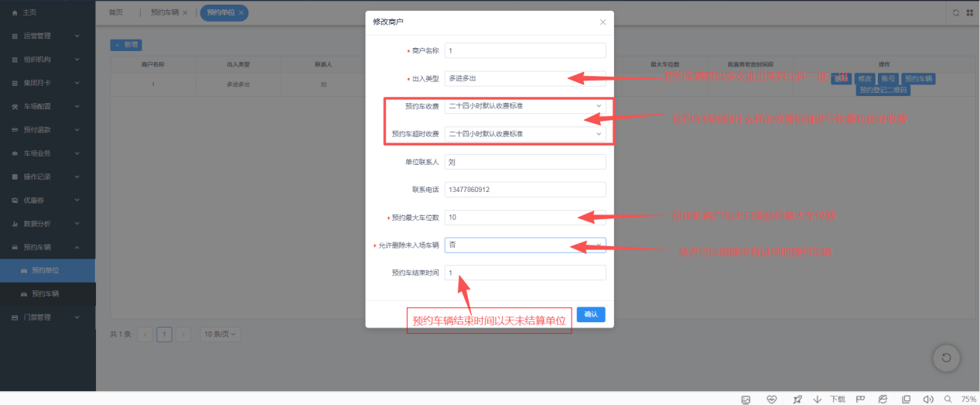Expand the 运营管理 sidebar menu
Viewport: 980px width, 405px height.
pos(47,36)
